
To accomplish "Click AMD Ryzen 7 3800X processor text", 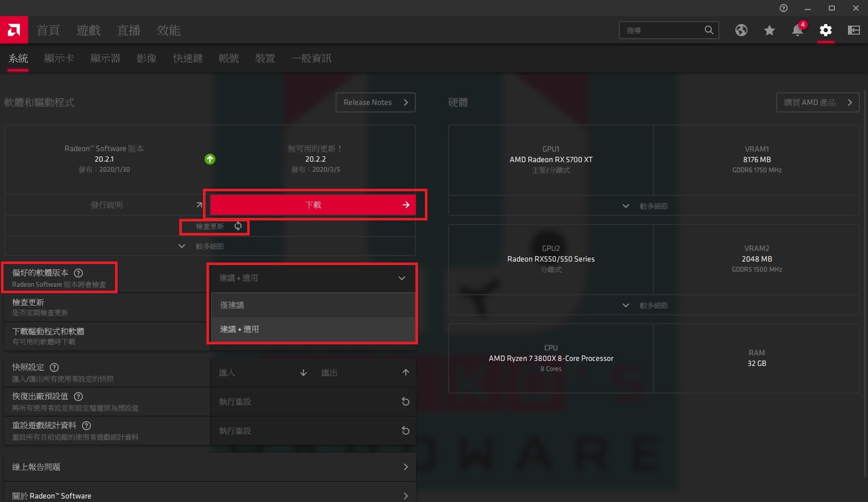I will (x=551, y=358).
